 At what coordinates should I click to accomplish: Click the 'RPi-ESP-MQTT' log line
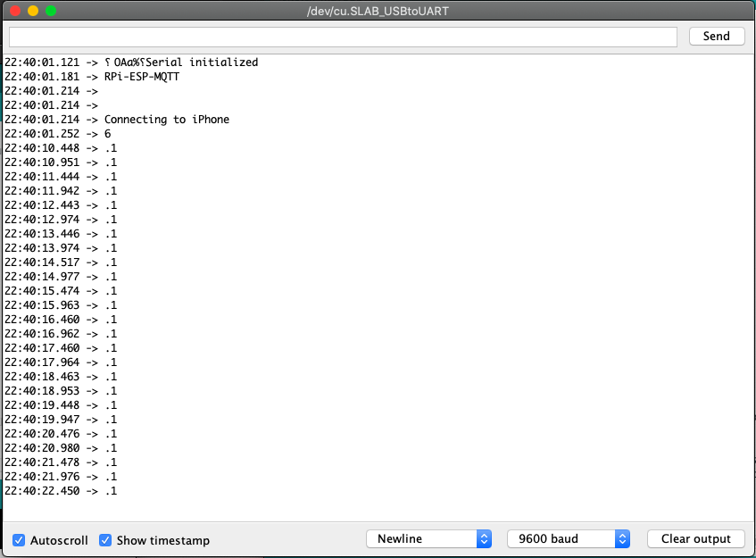[x=92, y=77]
